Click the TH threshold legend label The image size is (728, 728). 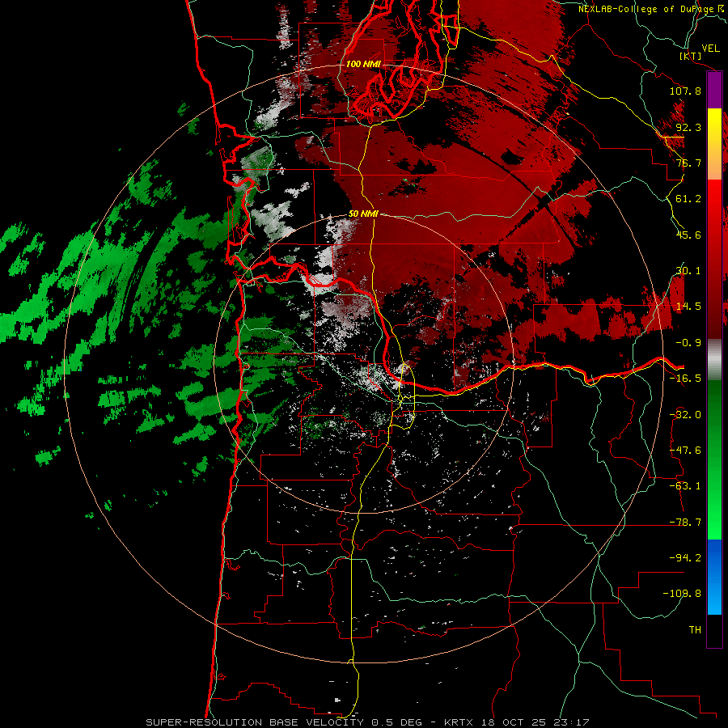[695, 630]
